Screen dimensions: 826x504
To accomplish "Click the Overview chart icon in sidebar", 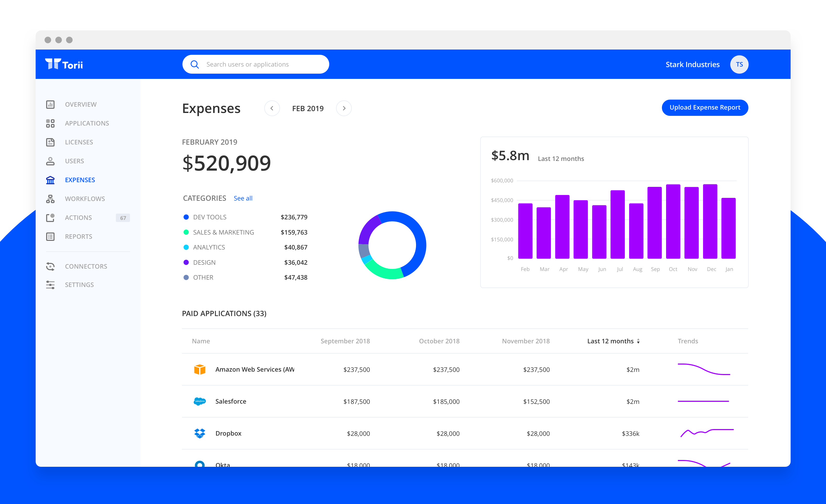I will (x=50, y=105).
